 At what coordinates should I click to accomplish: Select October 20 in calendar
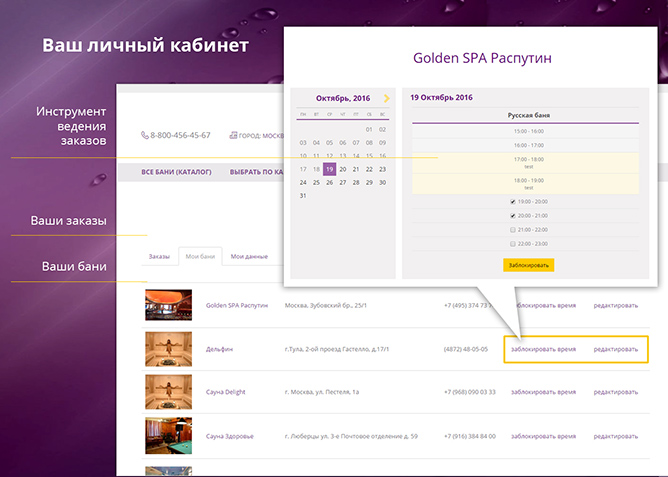coord(343,169)
